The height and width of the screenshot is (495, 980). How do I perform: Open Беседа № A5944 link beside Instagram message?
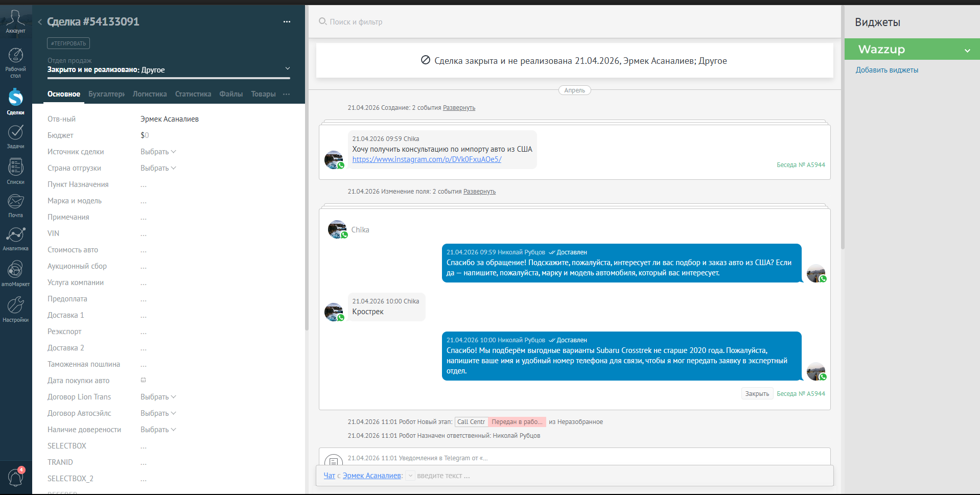[801, 165]
